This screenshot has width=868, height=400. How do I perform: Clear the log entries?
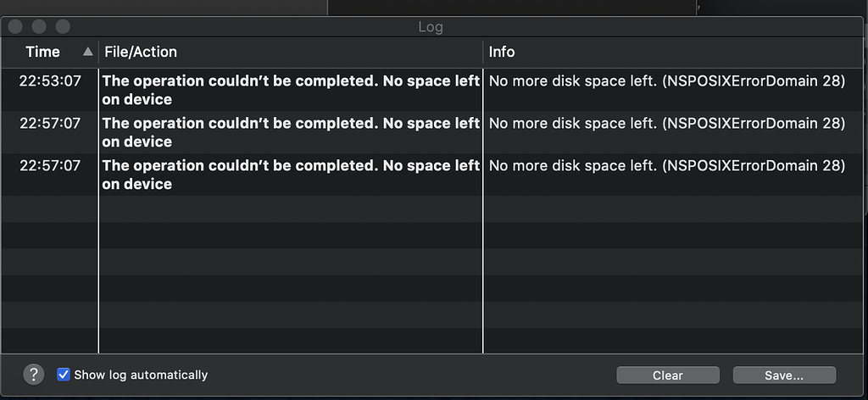[668, 375]
